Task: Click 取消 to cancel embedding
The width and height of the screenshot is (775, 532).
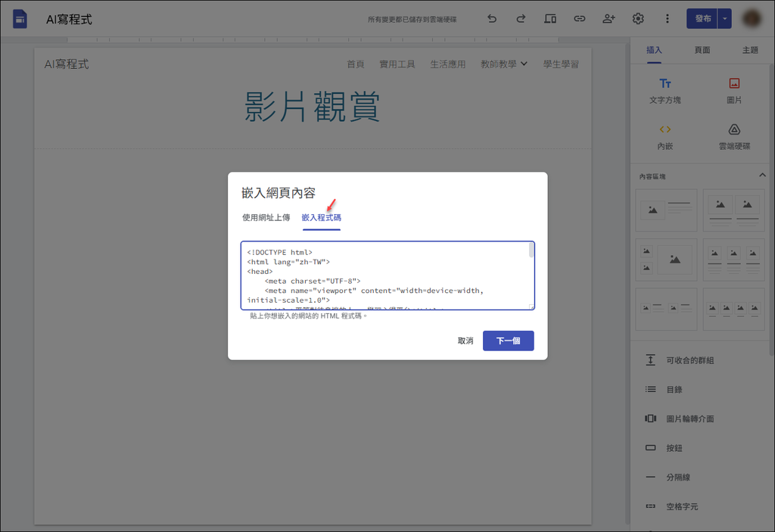Action: (465, 341)
